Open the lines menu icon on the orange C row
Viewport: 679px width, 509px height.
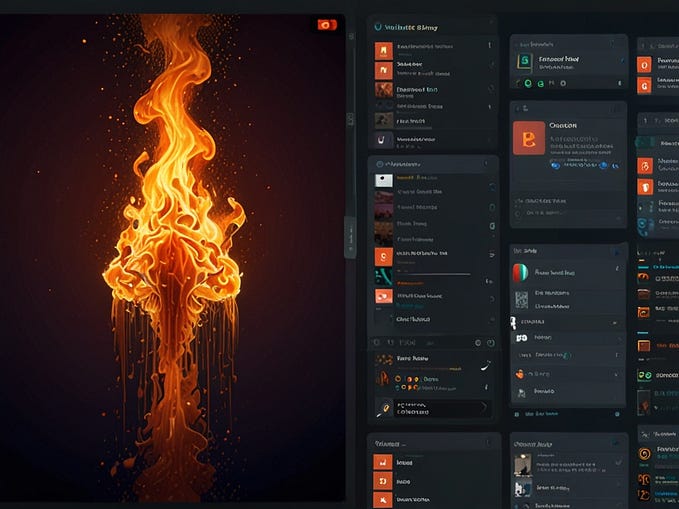[x=491, y=254]
